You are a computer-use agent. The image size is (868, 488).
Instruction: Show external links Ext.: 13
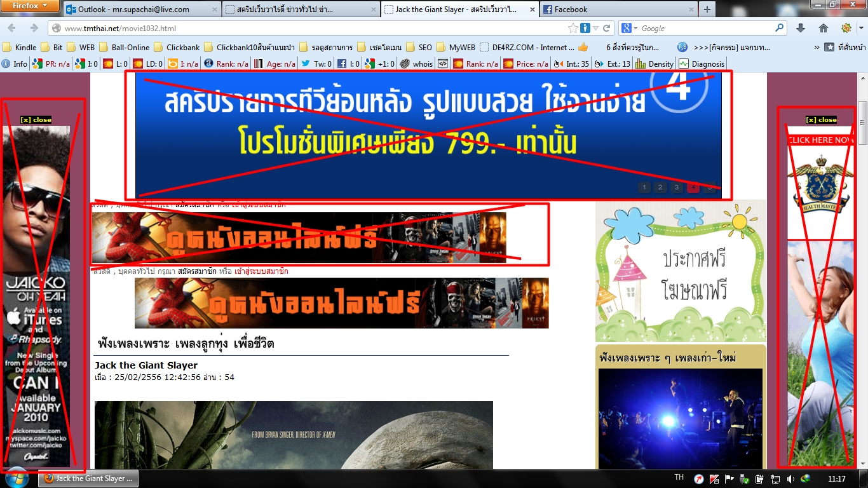tap(612, 64)
